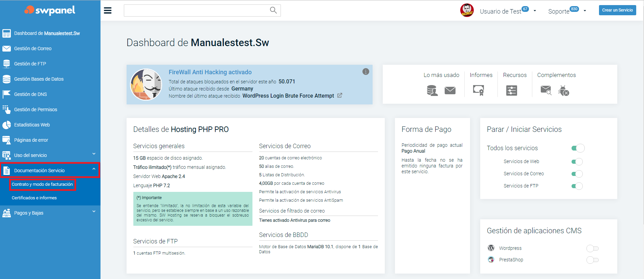Toggle Servicios de Web switch
644x279 pixels.
click(x=577, y=162)
